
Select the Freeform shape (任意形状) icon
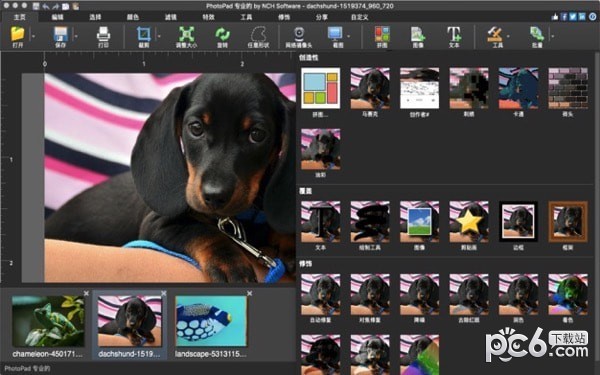click(x=259, y=34)
